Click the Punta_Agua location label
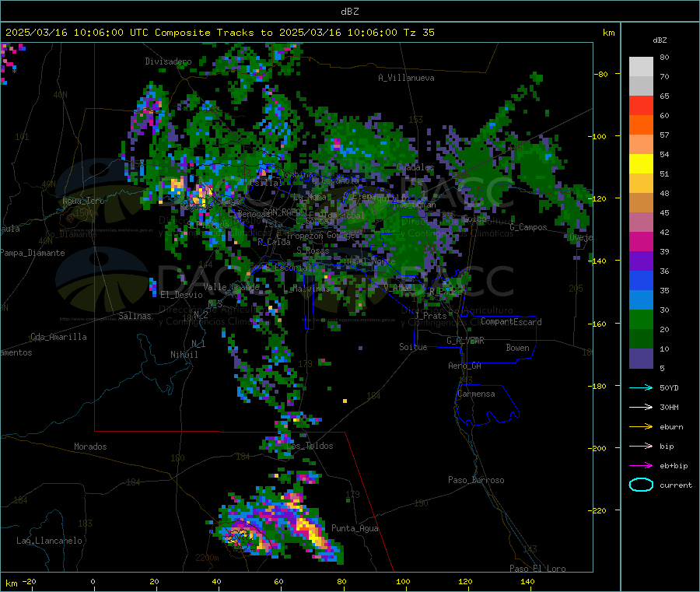The width and height of the screenshot is (700, 592). pyautogui.click(x=355, y=528)
